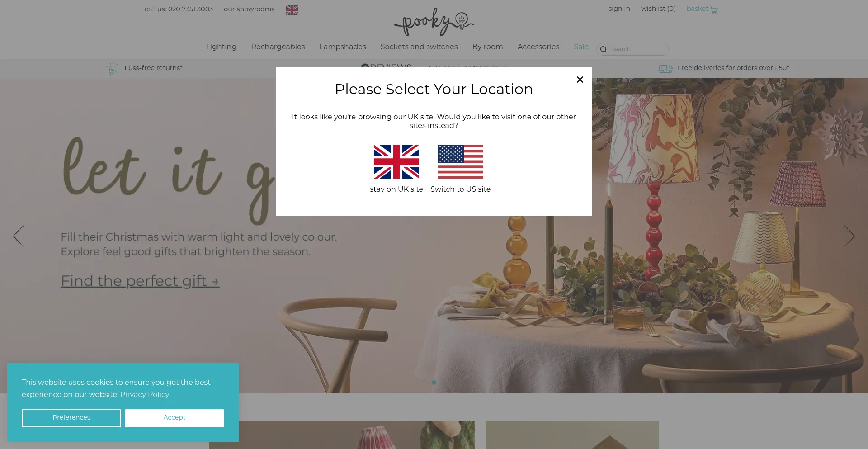Viewport: 868px width, 449px height.
Task: Open the Lampshades menu
Action: pos(343,47)
